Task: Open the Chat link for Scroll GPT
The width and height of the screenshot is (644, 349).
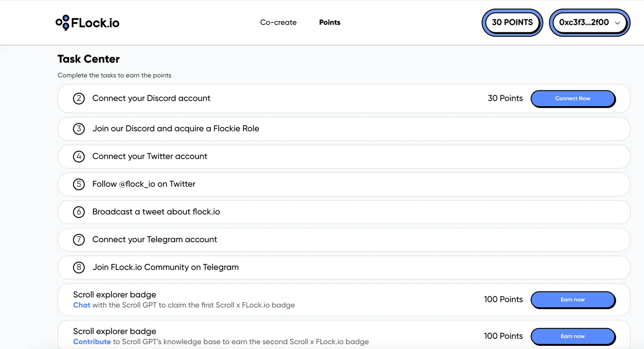Action: [x=82, y=305]
